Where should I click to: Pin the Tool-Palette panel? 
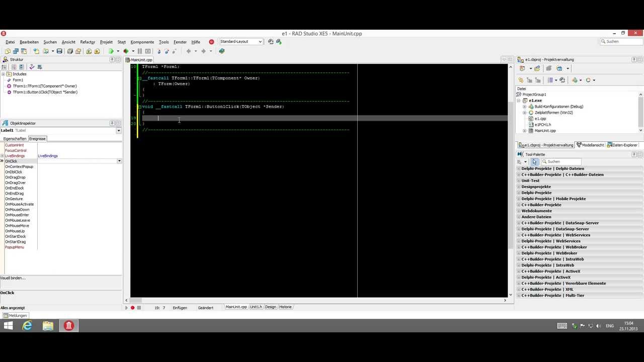634,154
